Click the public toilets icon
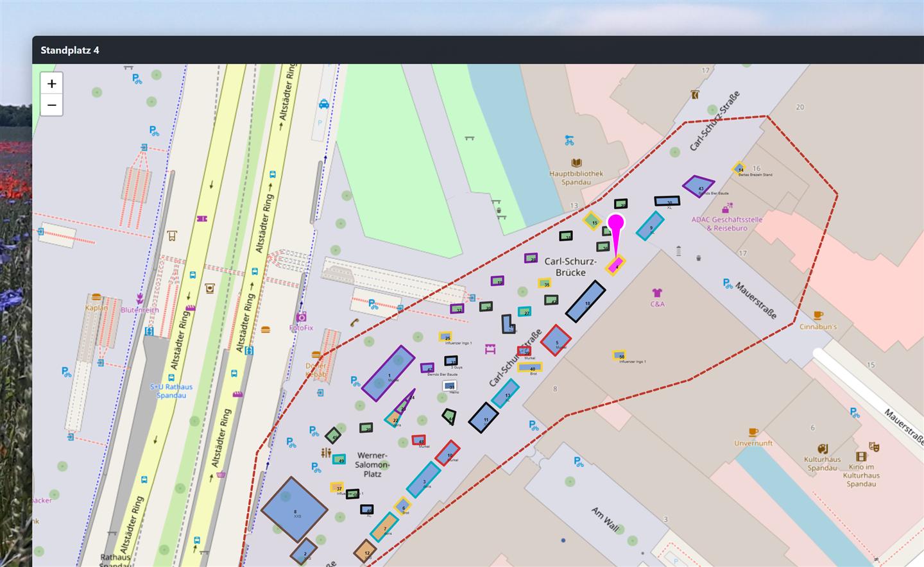Screen dimensions: 924x567 click(326, 453)
